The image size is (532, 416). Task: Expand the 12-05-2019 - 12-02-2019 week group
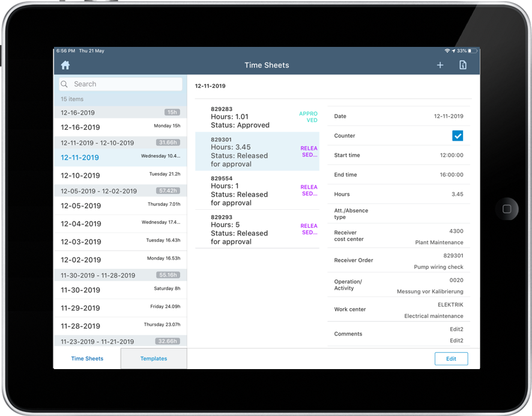coord(120,191)
